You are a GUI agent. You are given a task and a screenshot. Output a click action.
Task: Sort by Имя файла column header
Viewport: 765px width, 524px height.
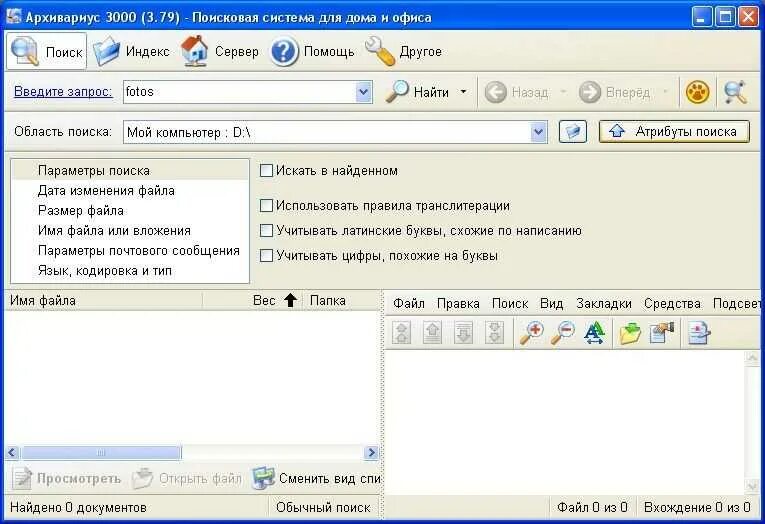pyautogui.click(x=103, y=301)
